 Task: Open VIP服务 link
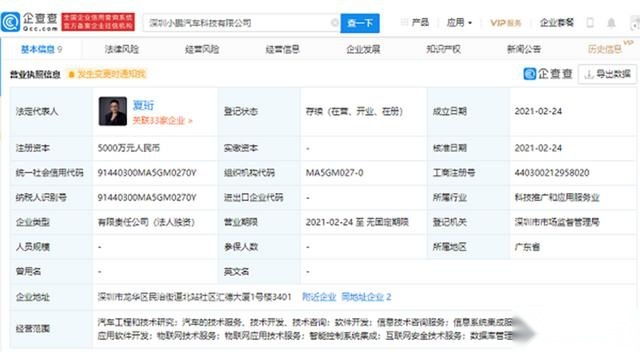tap(506, 23)
